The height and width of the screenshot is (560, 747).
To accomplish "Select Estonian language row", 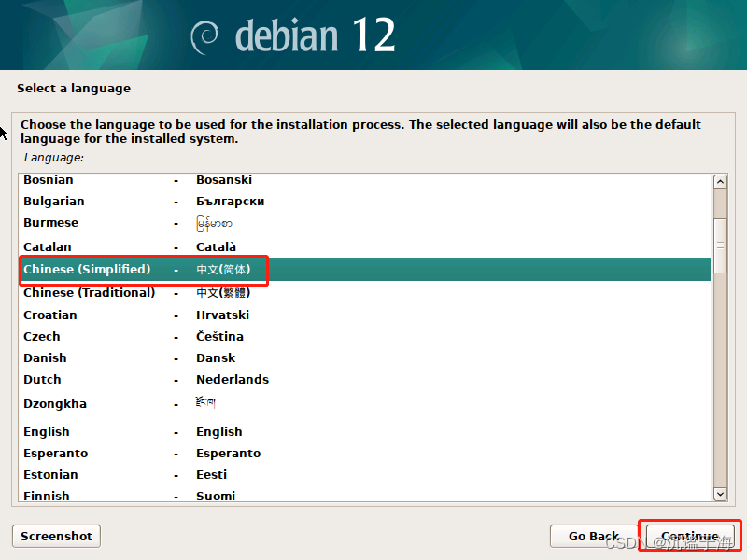I will tap(365, 474).
